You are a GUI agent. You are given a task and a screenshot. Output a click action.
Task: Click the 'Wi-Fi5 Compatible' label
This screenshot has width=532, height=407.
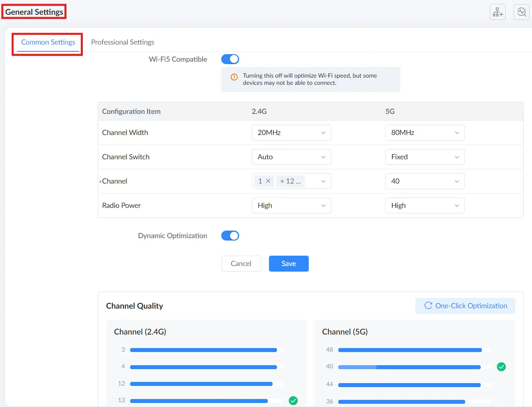coord(178,59)
